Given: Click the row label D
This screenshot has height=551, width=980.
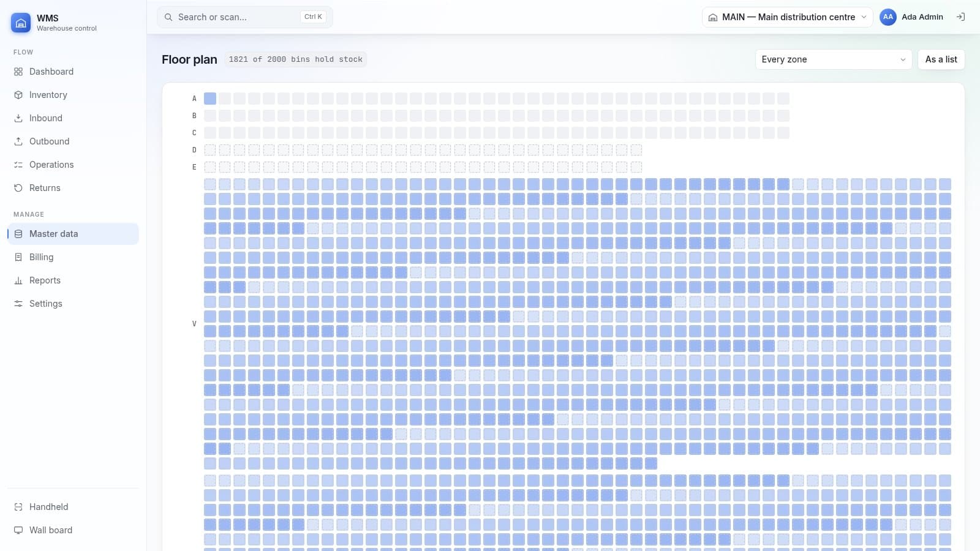Looking at the screenshot, I should point(194,150).
